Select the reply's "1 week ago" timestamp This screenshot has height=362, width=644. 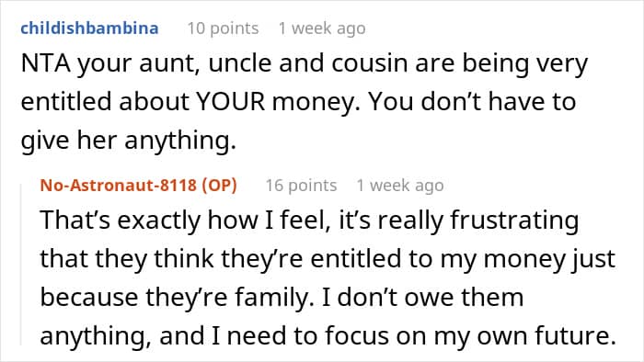tap(400, 186)
